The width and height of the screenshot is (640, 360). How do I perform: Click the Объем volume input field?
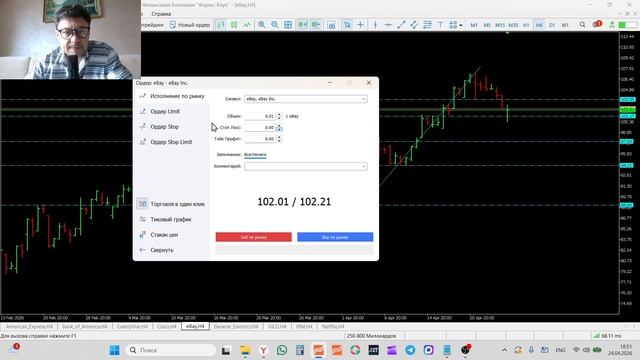pyautogui.click(x=260, y=116)
